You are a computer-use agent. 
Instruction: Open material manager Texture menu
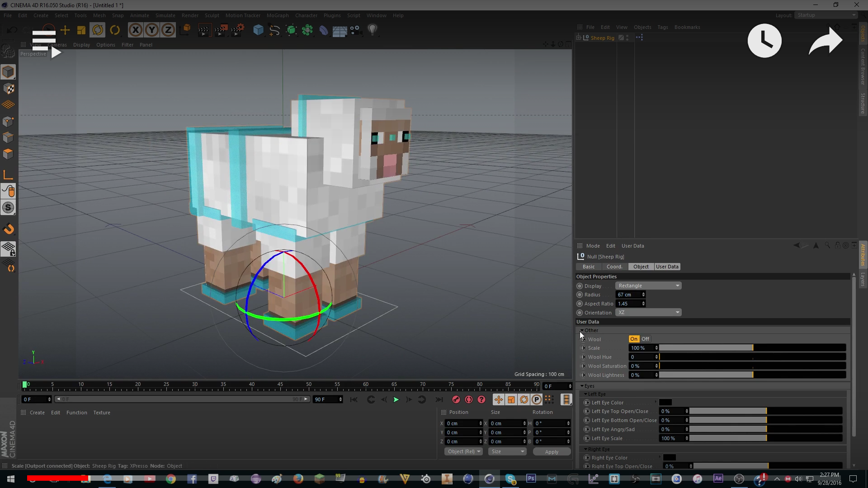coord(102,413)
